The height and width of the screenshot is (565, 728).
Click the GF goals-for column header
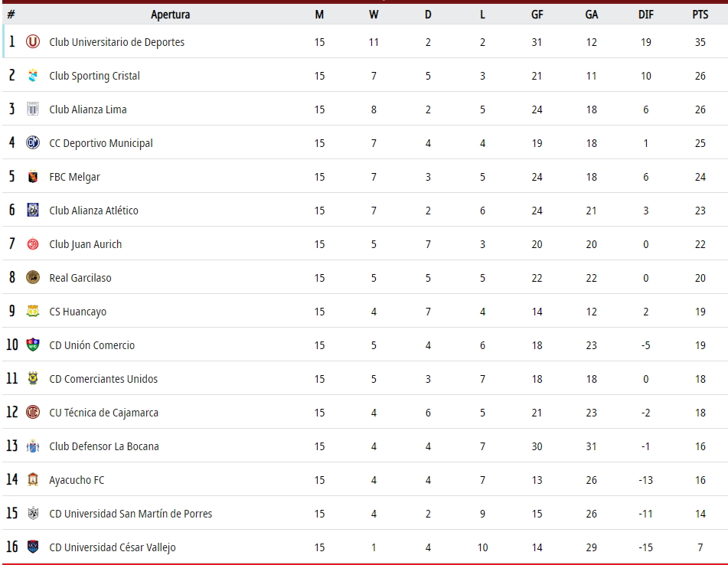[x=537, y=15]
